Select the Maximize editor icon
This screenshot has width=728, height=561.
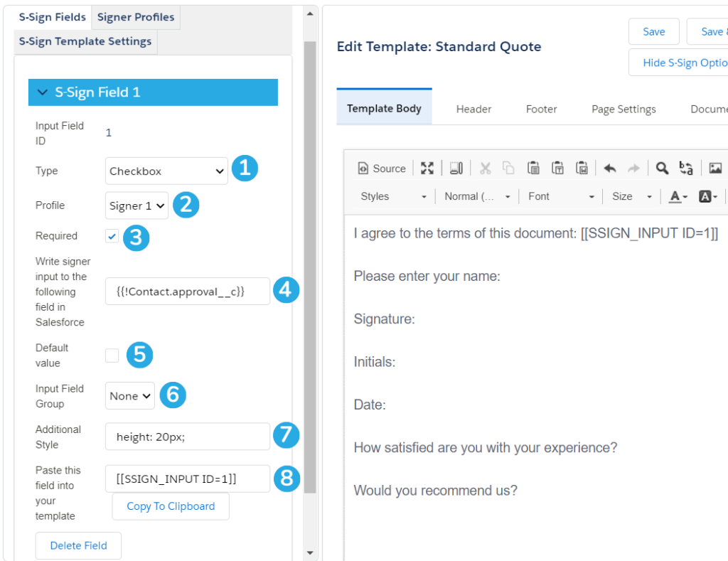coord(427,168)
